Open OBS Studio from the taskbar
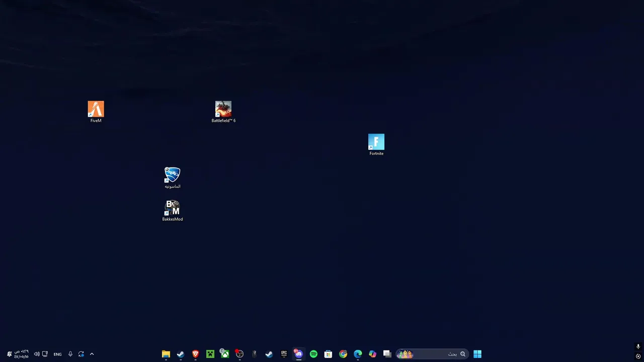This screenshot has width=644, height=362. coord(239,354)
